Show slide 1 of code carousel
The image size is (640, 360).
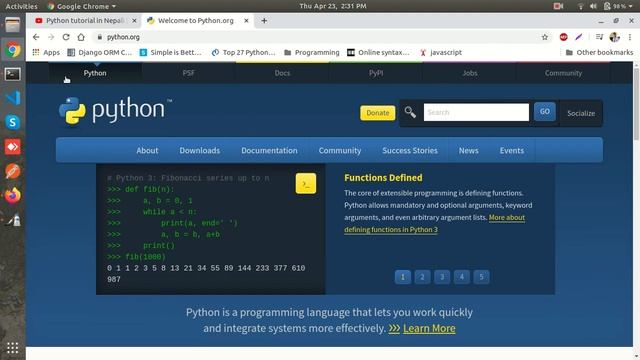tap(402, 277)
